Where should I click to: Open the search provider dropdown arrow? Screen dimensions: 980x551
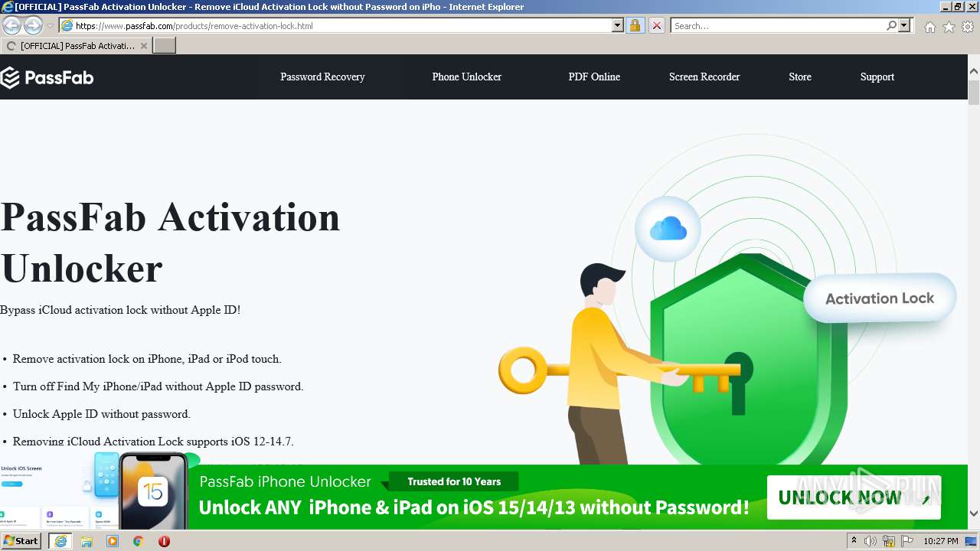pyautogui.click(x=904, y=26)
